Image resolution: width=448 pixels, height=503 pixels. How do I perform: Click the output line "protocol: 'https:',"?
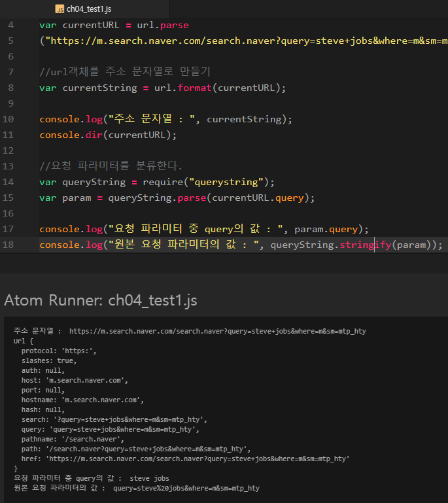[59, 351]
